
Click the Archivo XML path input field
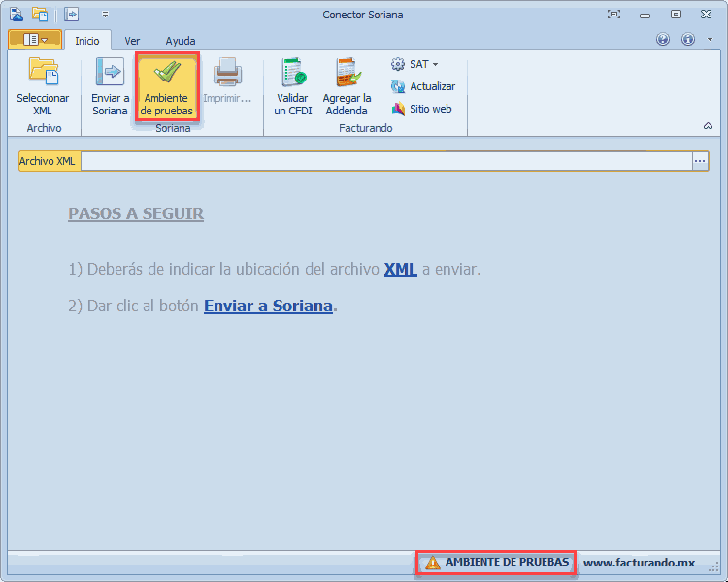pyautogui.click(x=385, y=161)
